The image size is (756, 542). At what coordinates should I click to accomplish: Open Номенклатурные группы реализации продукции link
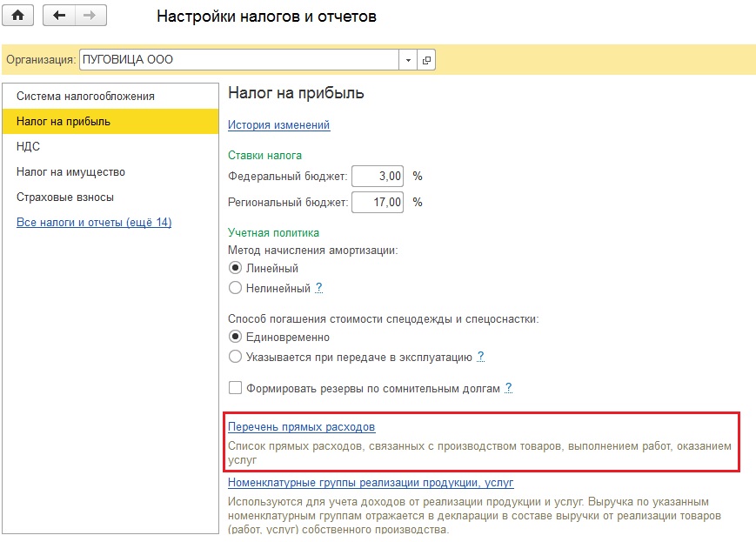pyautogui.click(x=371, y=482)
